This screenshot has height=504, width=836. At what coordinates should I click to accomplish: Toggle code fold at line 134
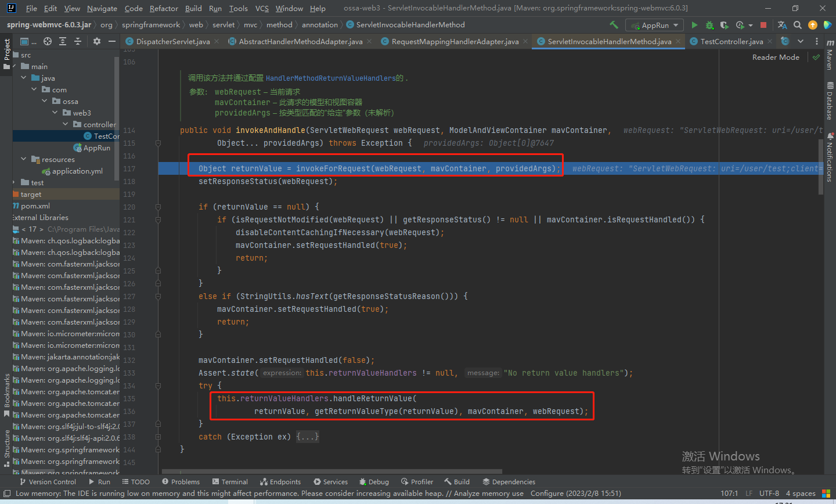158,386
